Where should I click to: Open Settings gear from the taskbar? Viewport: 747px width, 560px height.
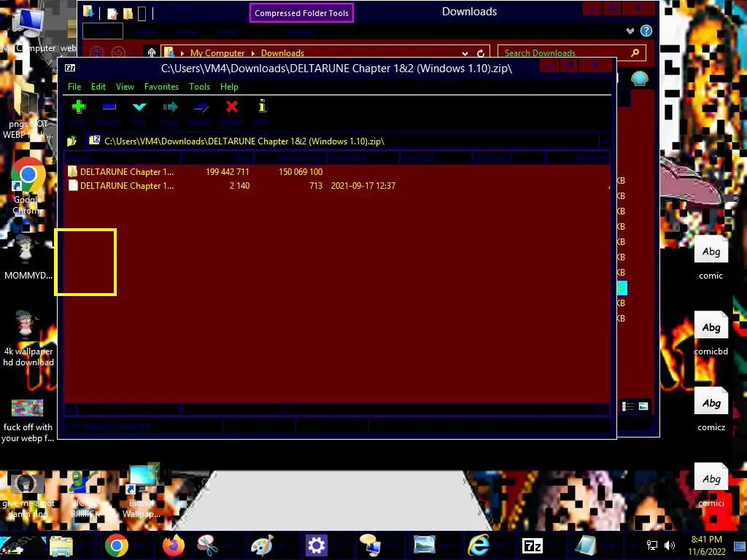pos(317,545)
